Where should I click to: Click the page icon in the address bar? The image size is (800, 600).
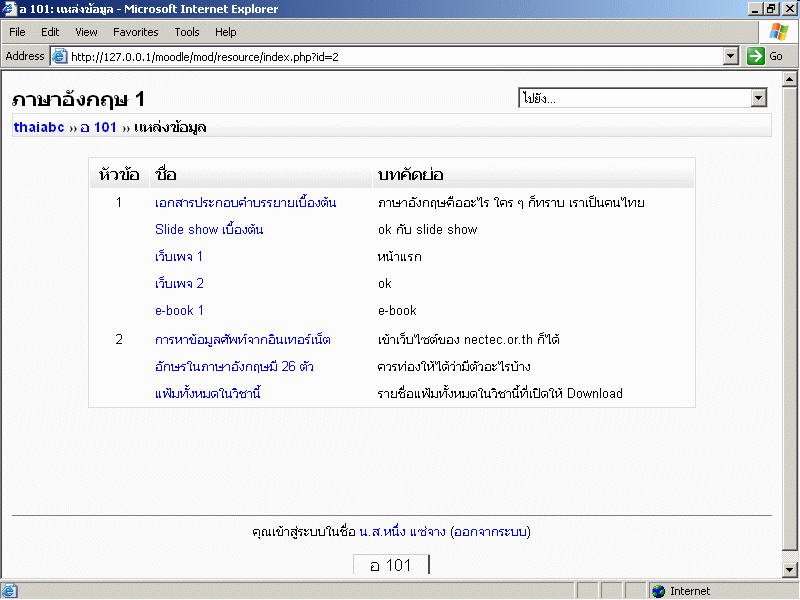(59, 57)
